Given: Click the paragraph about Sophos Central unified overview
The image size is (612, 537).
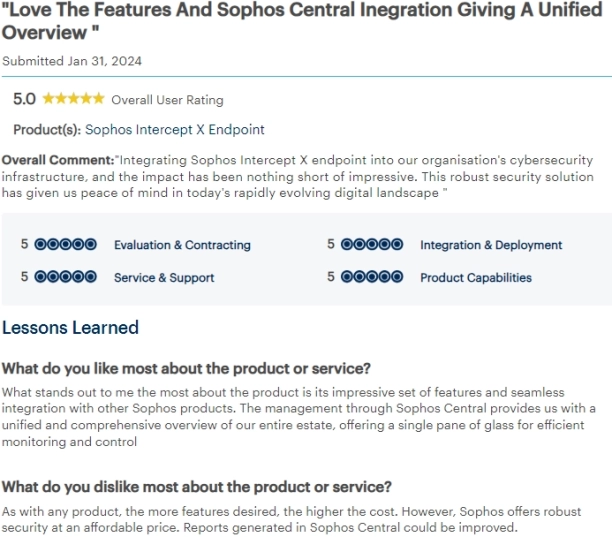Looking at the screenshot, I should coord(300,416).
